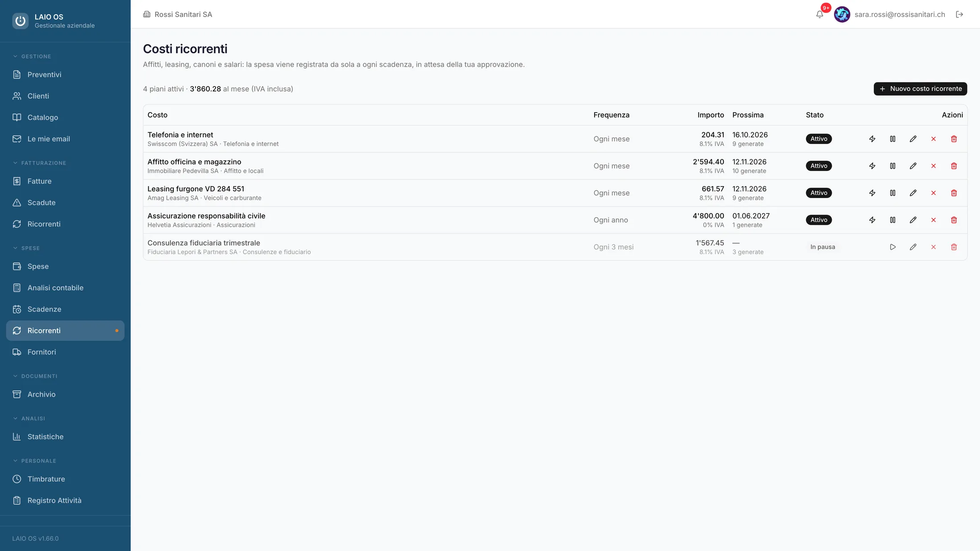Click the user avatar next to sara.rossi email
Image resolution: width=980 pixels, height=551 pixels.
842,14
